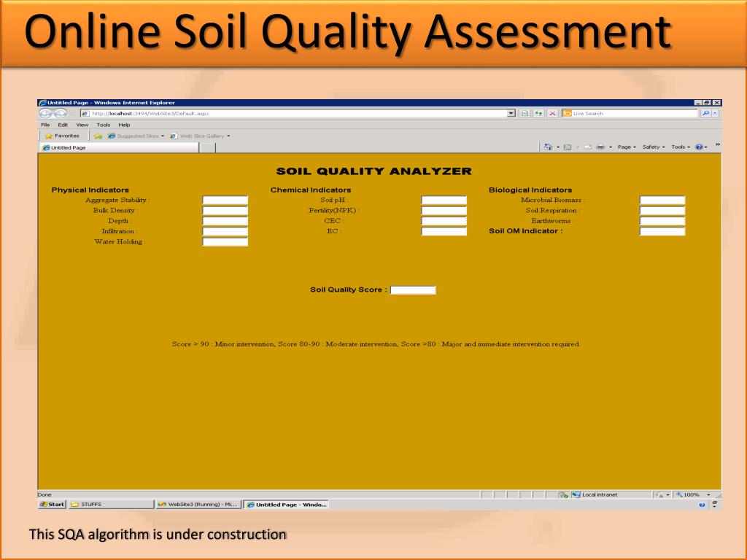Open the Home button dropdown arrow

[x=558, y=147]
